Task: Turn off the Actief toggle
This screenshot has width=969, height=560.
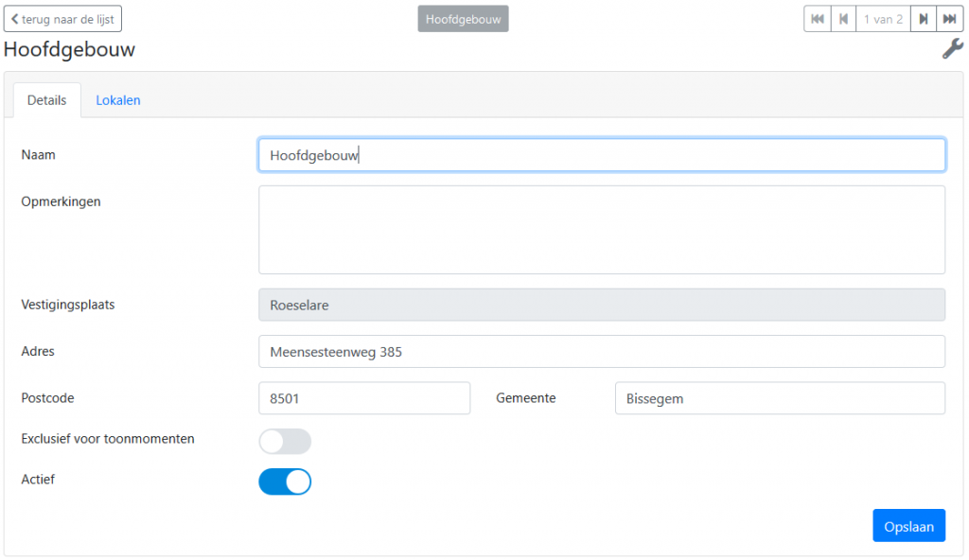Action: pyautogui.click(x=285, y=482)
